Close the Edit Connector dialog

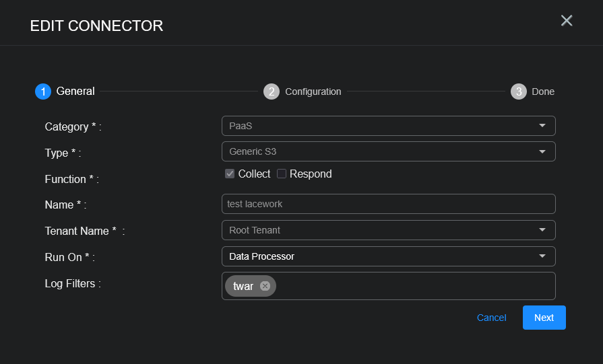pos(567,21)
